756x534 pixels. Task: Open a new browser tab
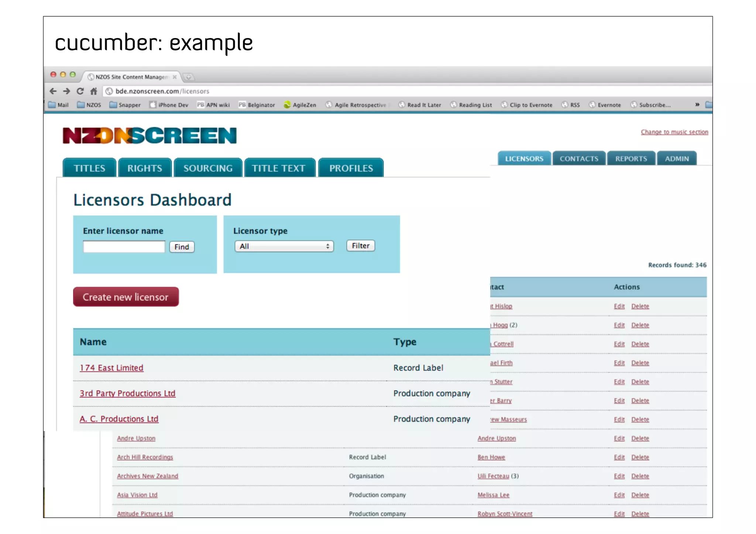click(x=189, y=77)
